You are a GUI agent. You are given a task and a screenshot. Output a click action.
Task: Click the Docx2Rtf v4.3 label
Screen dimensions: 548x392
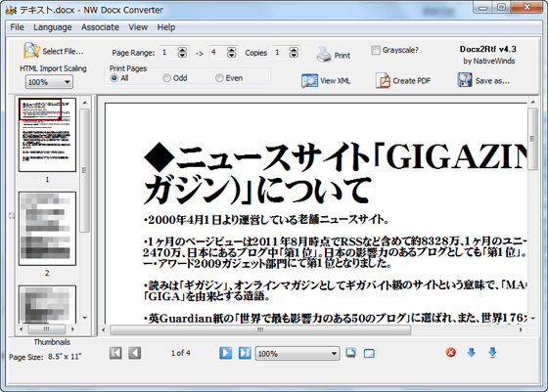[x=488, y=49]
